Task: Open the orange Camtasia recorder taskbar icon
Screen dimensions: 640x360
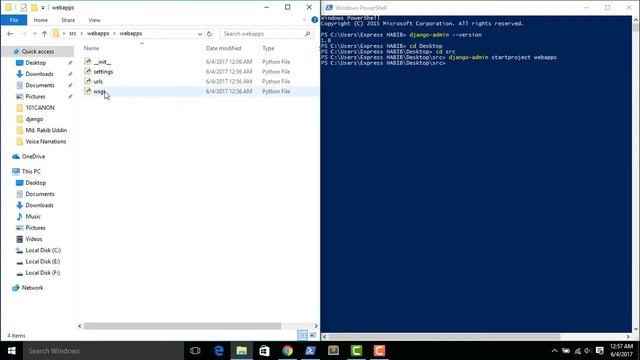Action: click(x=379, y=351)
